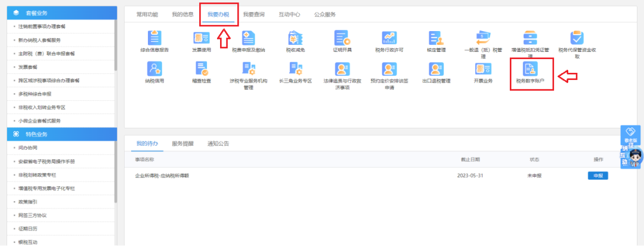
Task: Open the 公众服务 tab
Action: pyautogui.click(x=325, y=14)
